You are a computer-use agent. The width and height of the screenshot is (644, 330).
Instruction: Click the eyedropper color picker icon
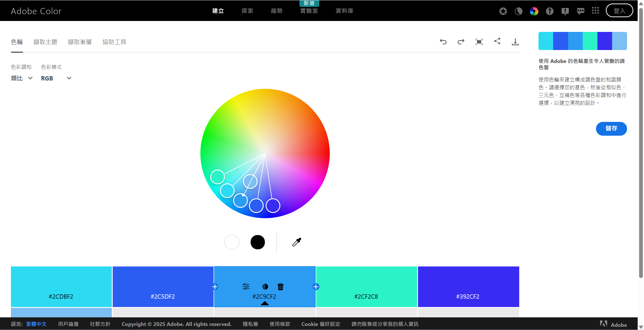tap(297, 242)
